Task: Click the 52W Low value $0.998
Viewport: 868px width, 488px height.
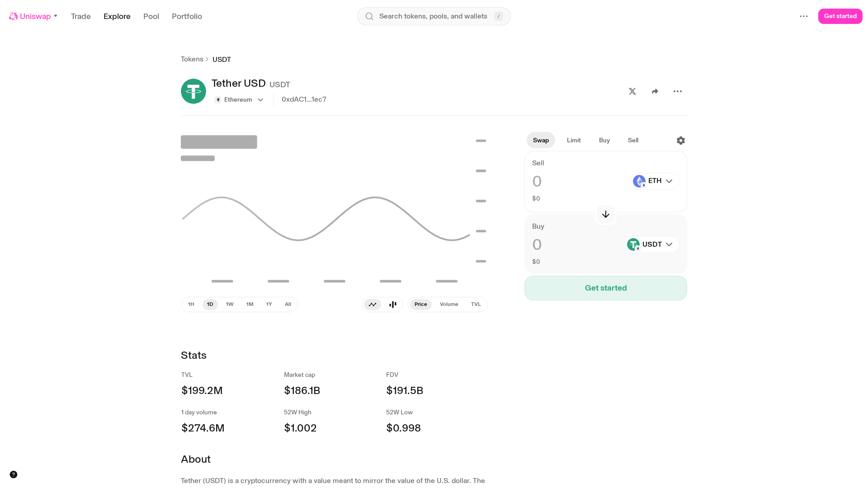Action: [x=403, y=428]
